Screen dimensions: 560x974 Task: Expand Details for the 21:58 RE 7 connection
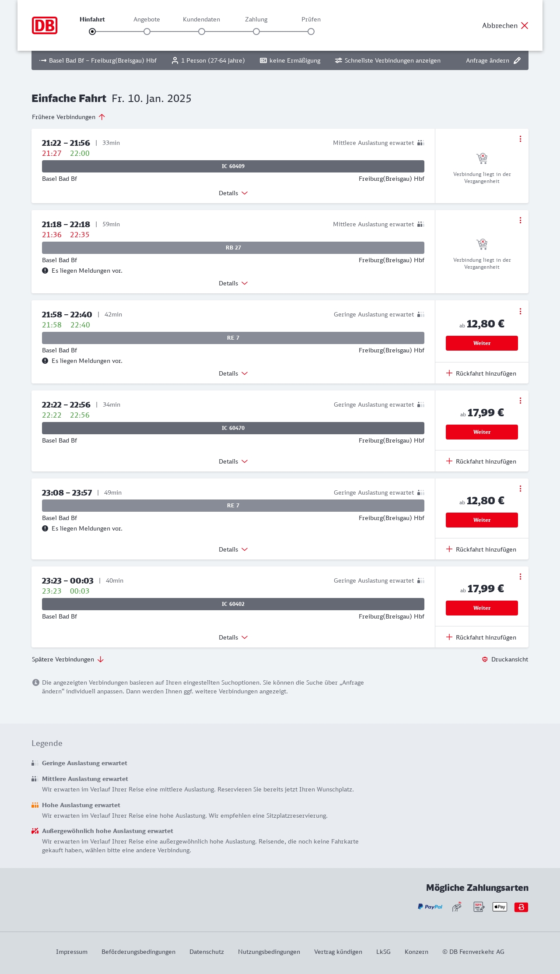coord(233,373)
